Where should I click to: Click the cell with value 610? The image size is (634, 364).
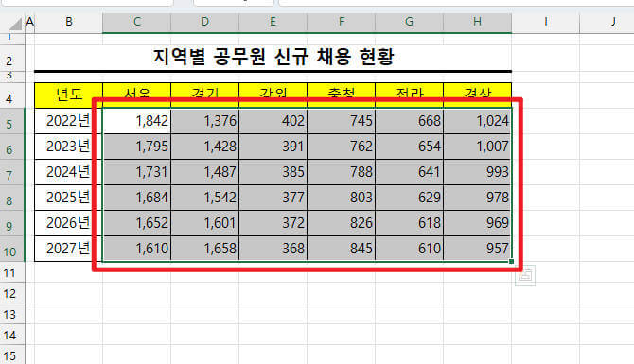coord(409,249)
